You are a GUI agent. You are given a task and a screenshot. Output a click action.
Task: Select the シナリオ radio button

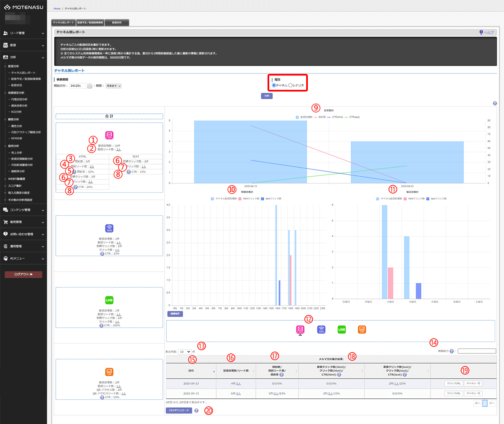tap(290, 85)
